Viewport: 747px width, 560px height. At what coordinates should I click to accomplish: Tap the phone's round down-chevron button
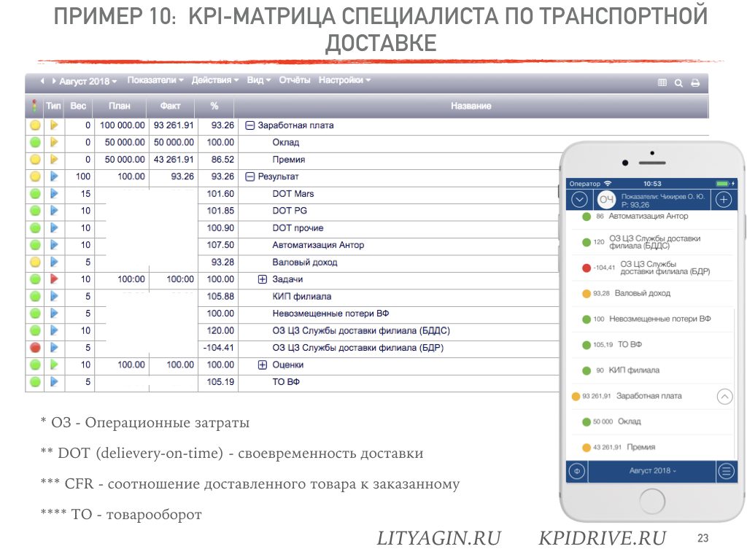click(x=579, y=199)
